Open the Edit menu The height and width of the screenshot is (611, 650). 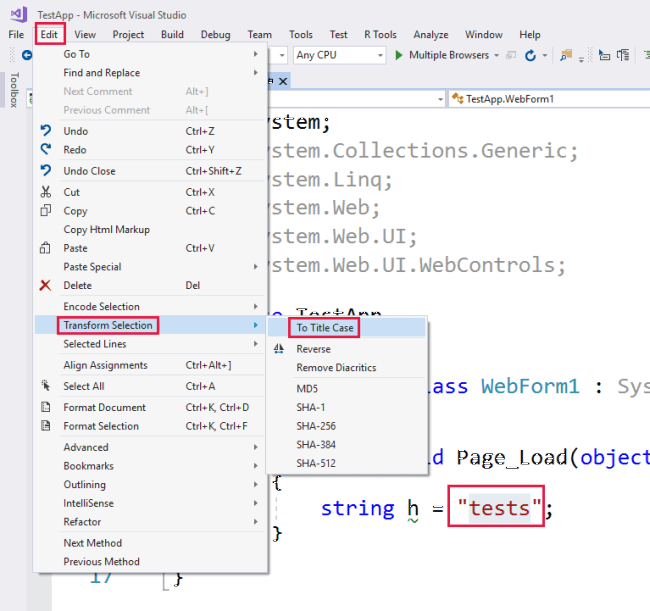click(49, 34)
